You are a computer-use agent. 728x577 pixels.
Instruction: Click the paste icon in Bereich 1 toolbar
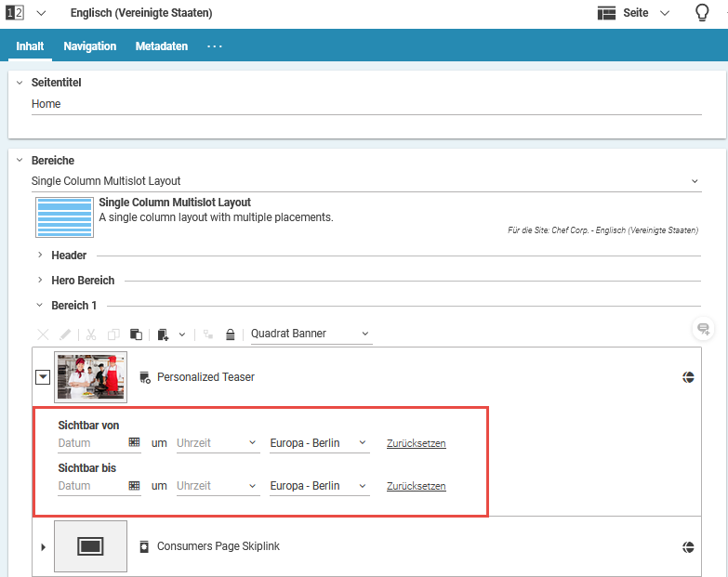[136, 334]
